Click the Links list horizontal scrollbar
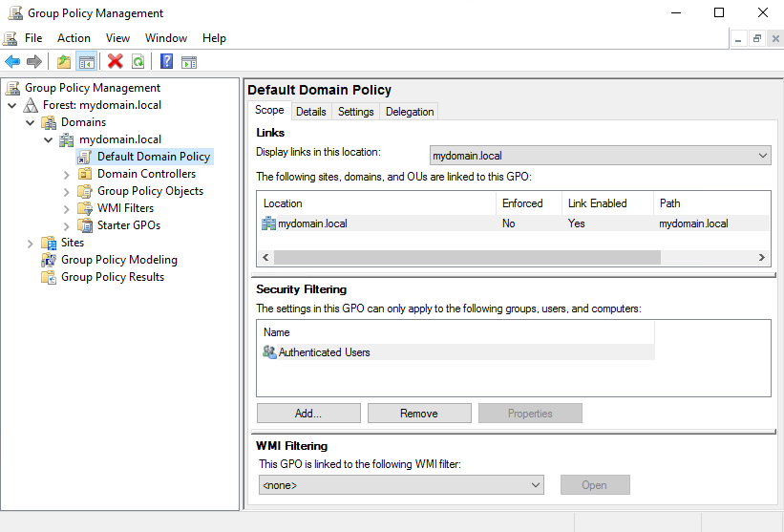Viewport: 784px width, 532px height. tap(467, 258)
